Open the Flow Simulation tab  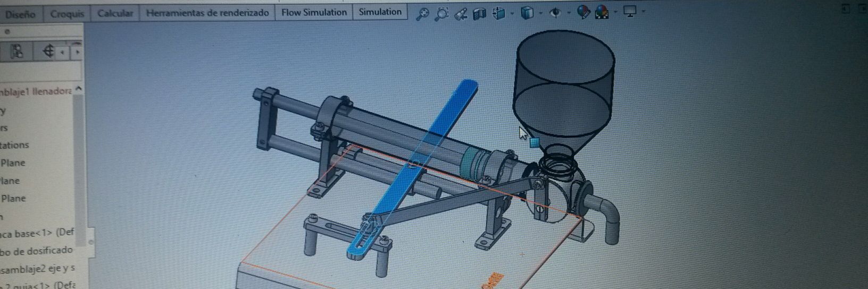(x=314, y=12)
